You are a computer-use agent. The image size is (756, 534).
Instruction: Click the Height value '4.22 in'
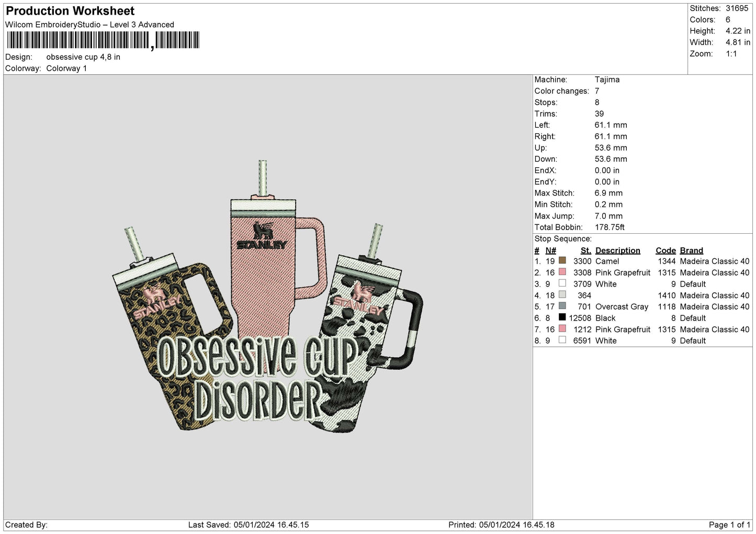[x=738, y=31]
